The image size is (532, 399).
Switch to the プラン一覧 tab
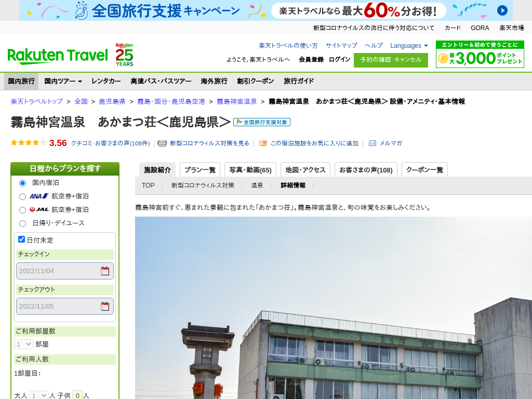pyautogui.click(x=200, y=170)
